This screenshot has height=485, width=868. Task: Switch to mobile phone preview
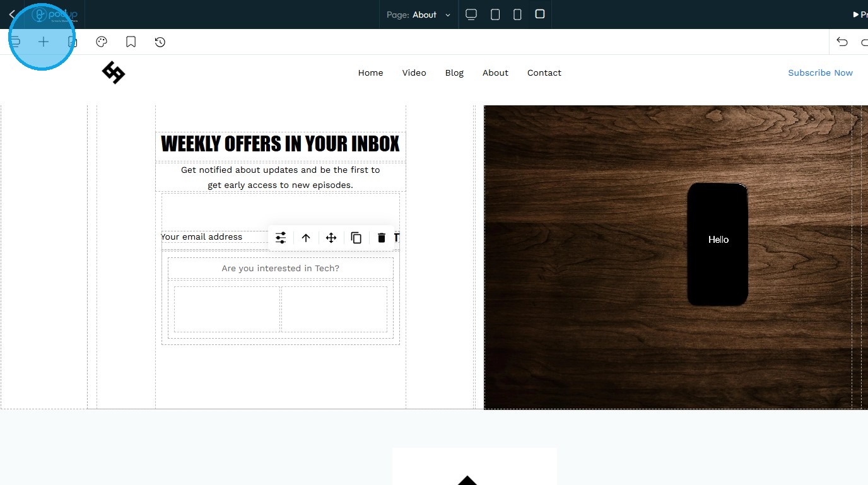(x=517, y=15)
